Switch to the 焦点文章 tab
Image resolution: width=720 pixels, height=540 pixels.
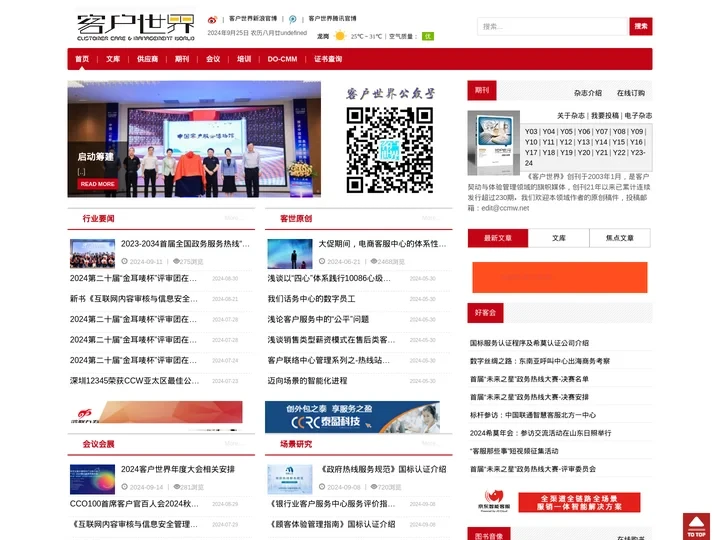(x=620, y=238)
